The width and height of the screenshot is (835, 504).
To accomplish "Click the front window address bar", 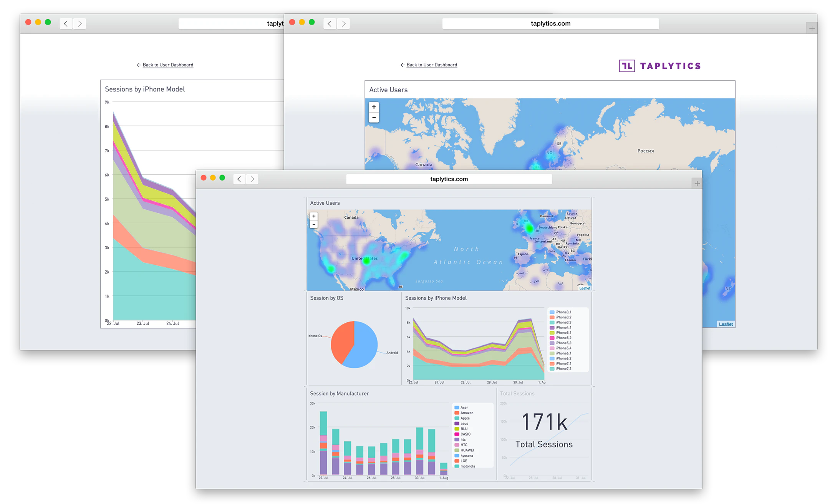I will [449, 179].
